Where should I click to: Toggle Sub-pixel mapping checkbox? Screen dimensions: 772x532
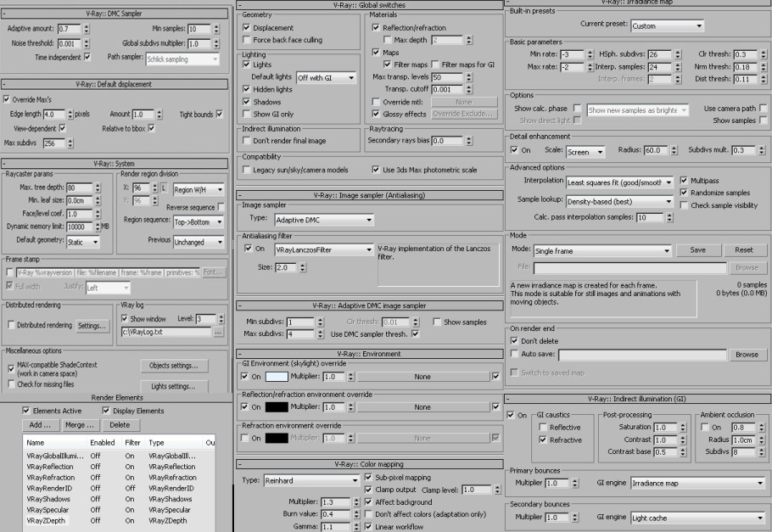[x=368, y=478]
